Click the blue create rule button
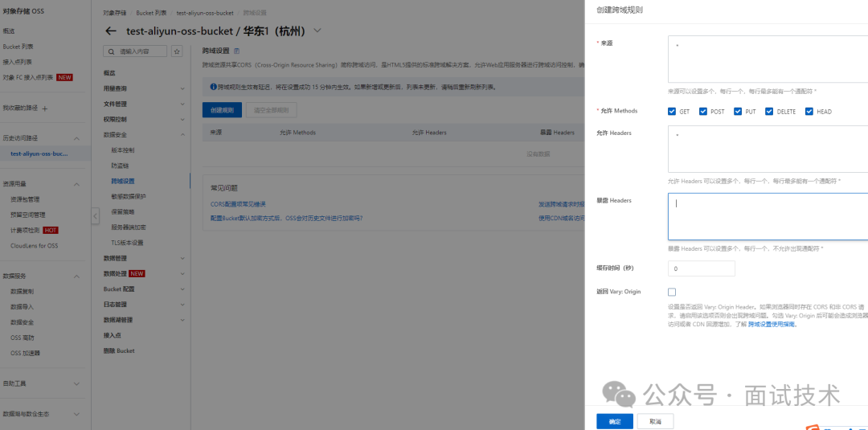Screen dimensions: 868x430 point(222,110)
